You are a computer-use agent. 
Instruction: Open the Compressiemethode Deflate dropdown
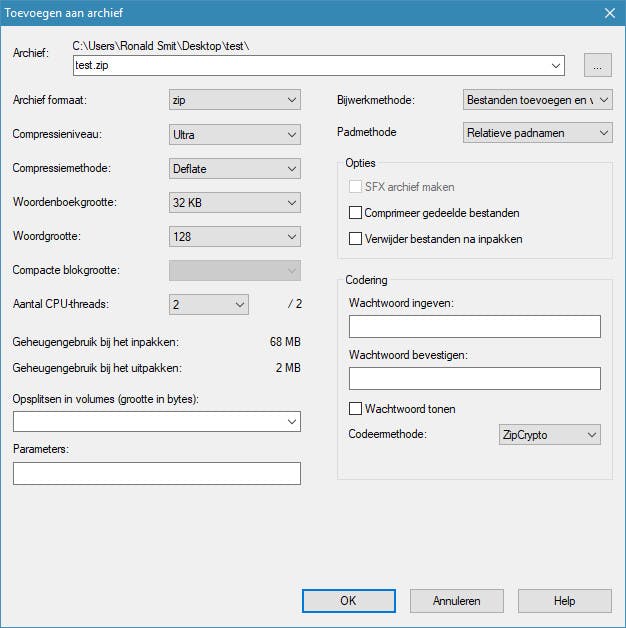point(235,169)
